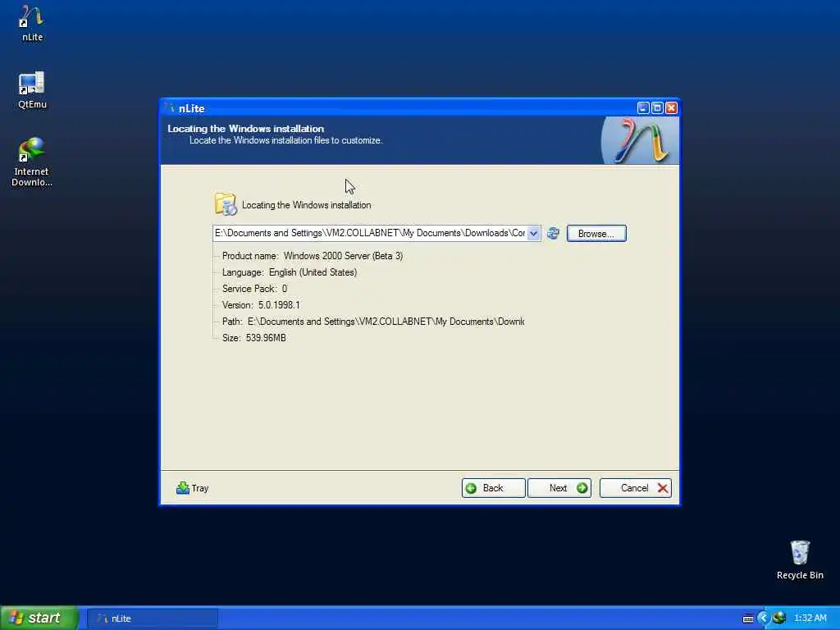Click the keyboard icon in system tray
Image resolution: width=840 pixels, height=630 pixels.
click(x=748, y=619)
